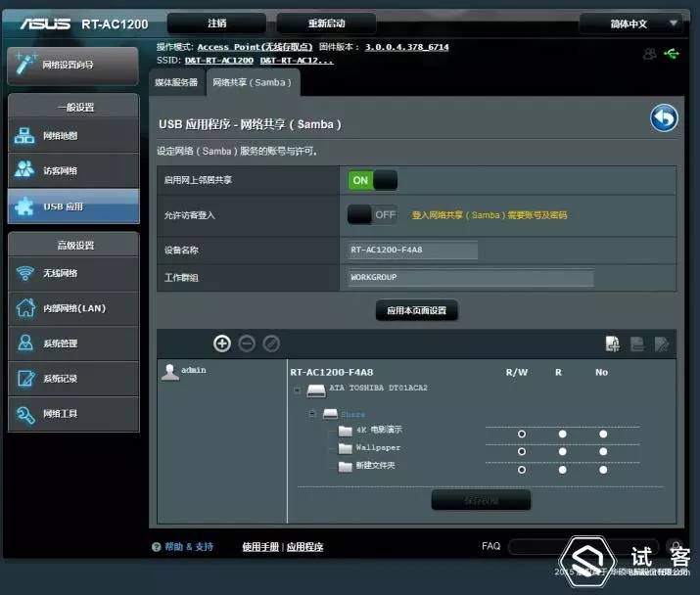Screen dimensions: 700x595
Task: Select the USB 应用 sidebar item
Action: coord(73,206)
